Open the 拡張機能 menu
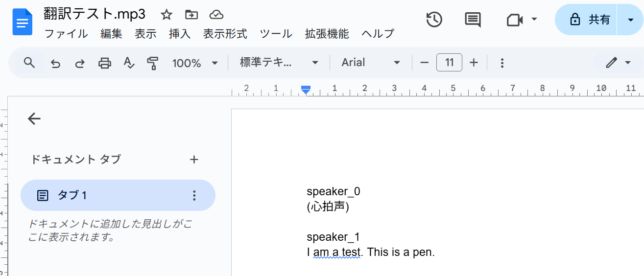The width and height of the screenshot is (644, 276). click(327, 34)
